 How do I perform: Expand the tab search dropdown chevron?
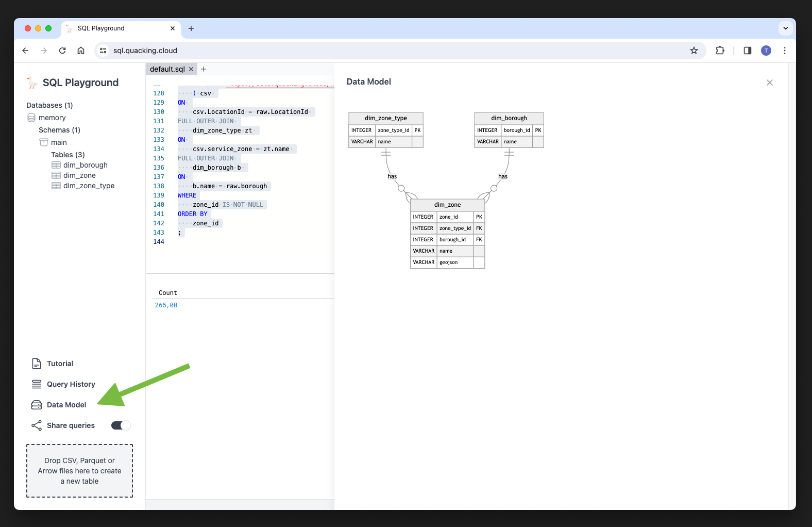click(x=785, y=28)
